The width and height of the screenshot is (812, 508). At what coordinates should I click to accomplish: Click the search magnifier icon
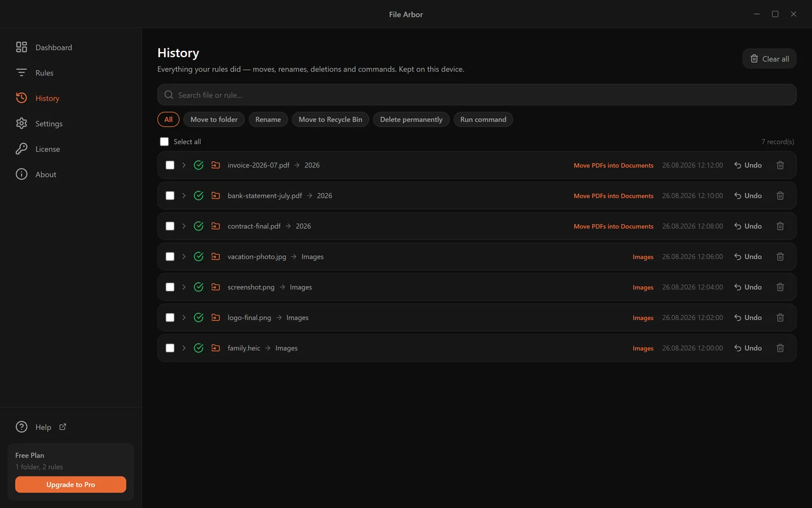tap(169, 95)
